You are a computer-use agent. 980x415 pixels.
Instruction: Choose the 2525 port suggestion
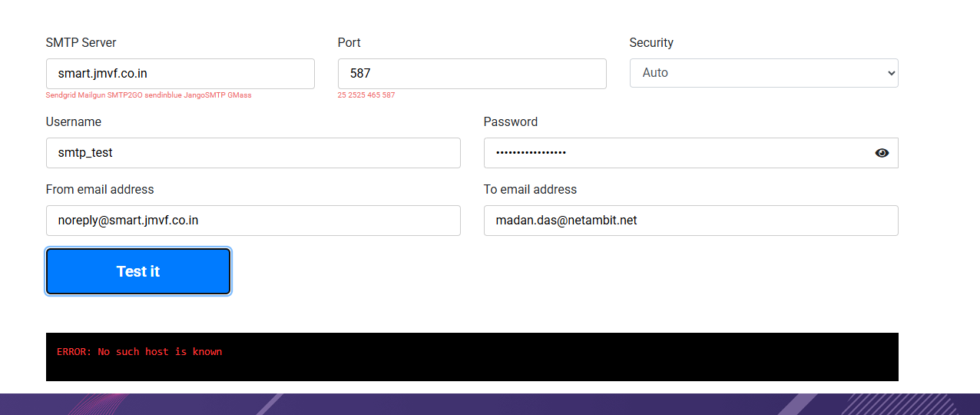point(355,95)
